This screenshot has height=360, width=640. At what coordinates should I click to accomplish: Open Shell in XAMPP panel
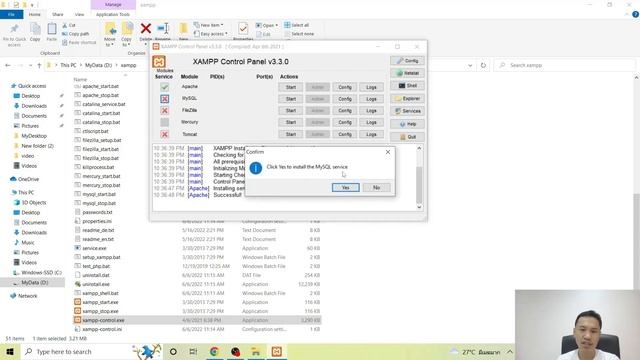pyautogui.click(x=407, y=86)
